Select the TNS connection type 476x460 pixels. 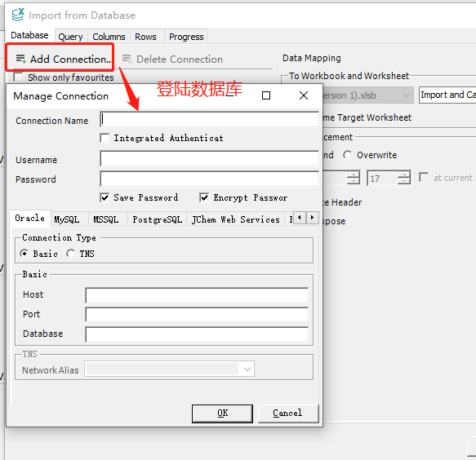71,254
